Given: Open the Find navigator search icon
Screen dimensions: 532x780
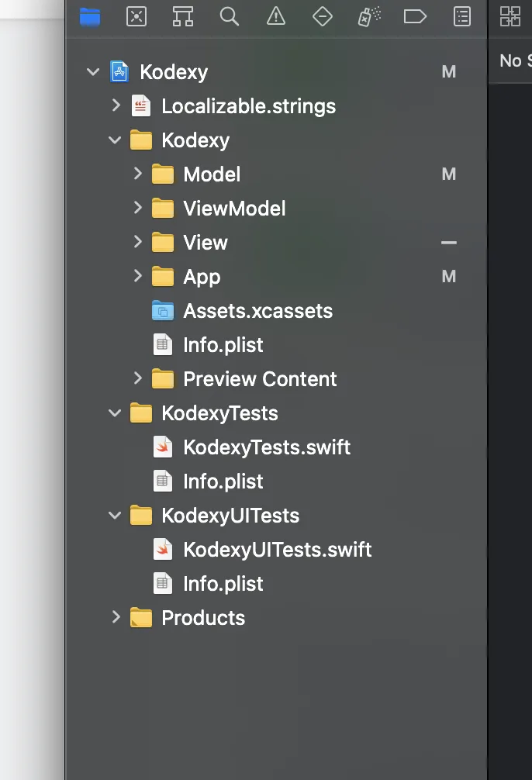Looking at the screenshot, I should pyautogui.click(x=230, y=16).
